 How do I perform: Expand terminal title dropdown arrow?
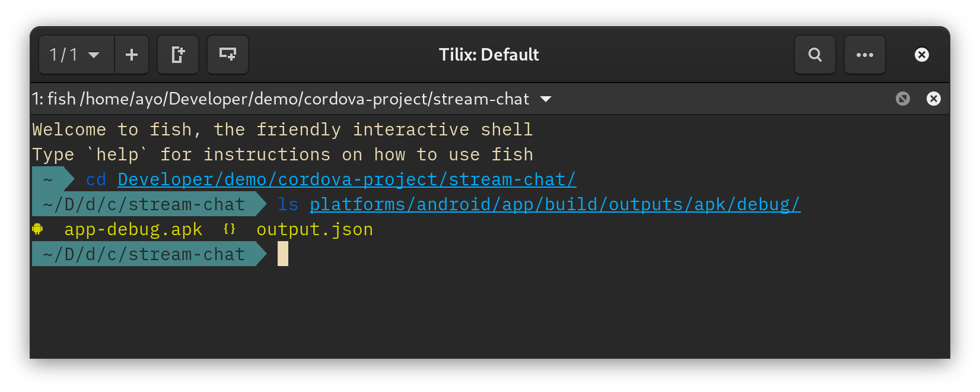546,99
